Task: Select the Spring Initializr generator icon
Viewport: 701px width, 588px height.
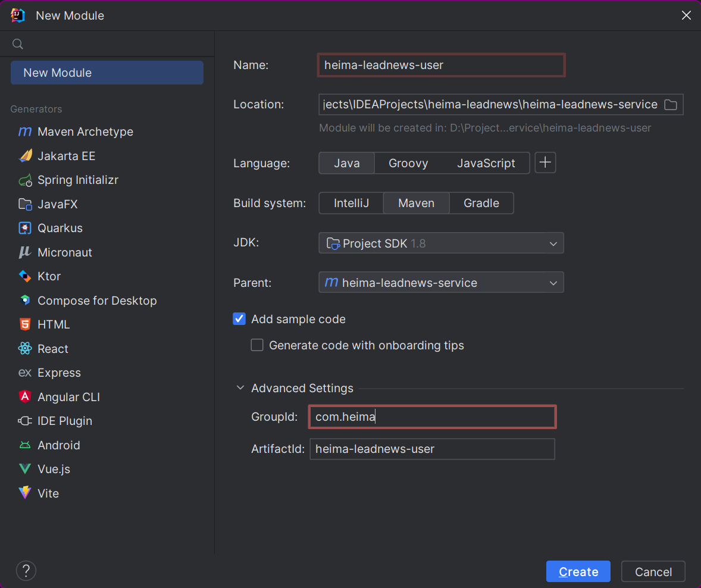Action: pyautogui.click(x=25, y=180)
